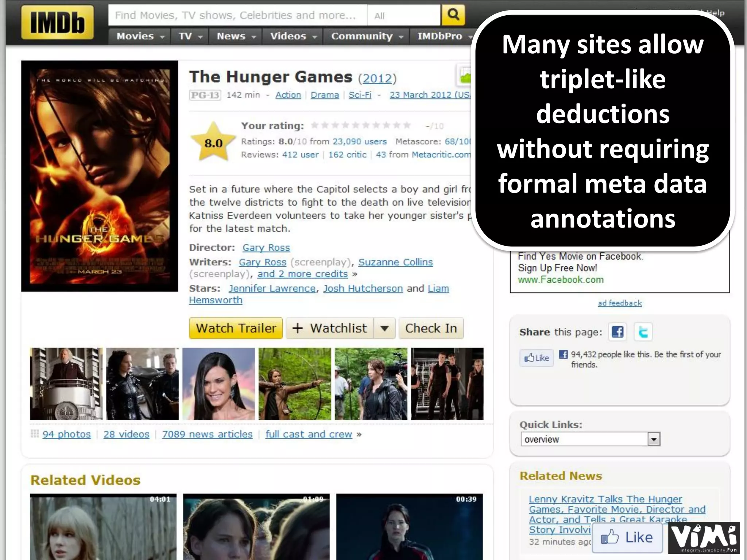This screenshot has width=747, height=560.
Task: Click the search magnifier button
Action: pyautogui.click(x=453, y=15)
